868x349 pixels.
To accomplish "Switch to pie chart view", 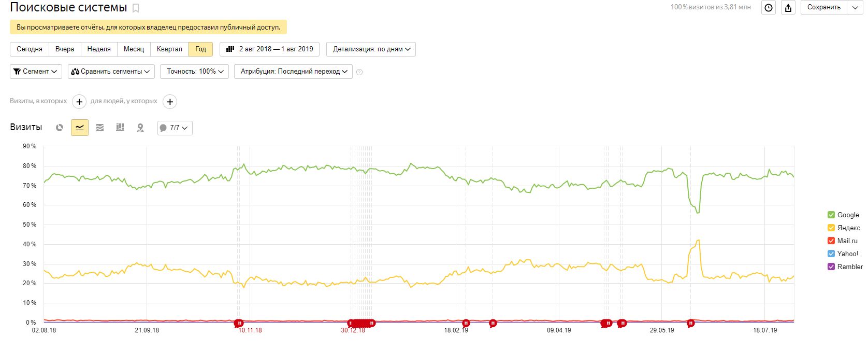I will coord(60,128).
